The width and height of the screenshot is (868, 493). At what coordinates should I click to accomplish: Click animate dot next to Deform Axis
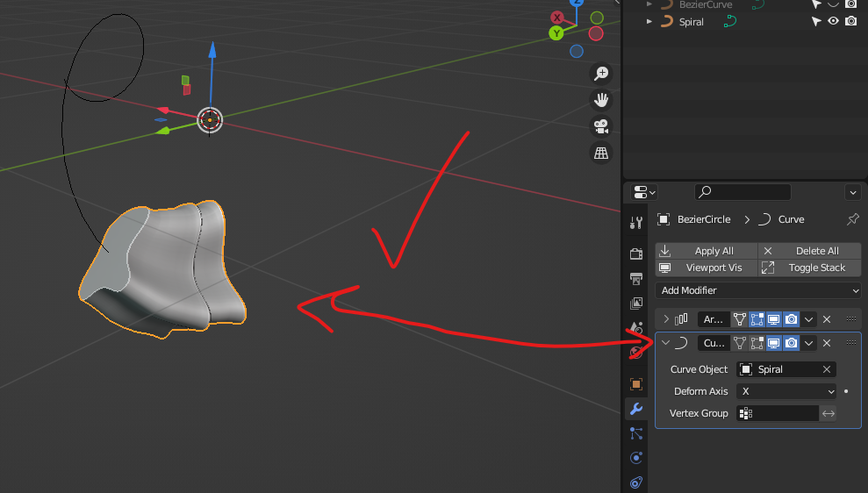click(846, 391)
